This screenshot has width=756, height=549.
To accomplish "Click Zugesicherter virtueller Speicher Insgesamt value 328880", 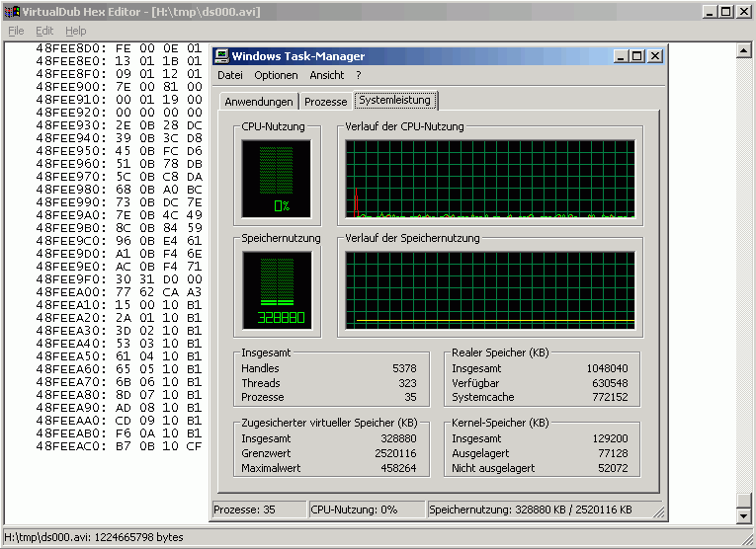I will click(398, 438).
